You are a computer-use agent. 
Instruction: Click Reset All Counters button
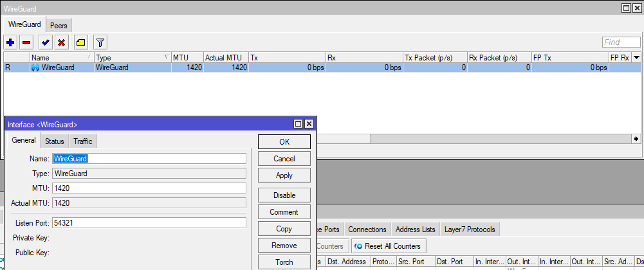[388, 246]
